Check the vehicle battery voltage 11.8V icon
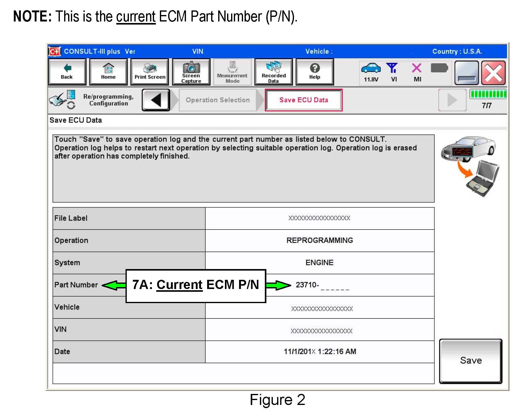 (x=371, y=72)
